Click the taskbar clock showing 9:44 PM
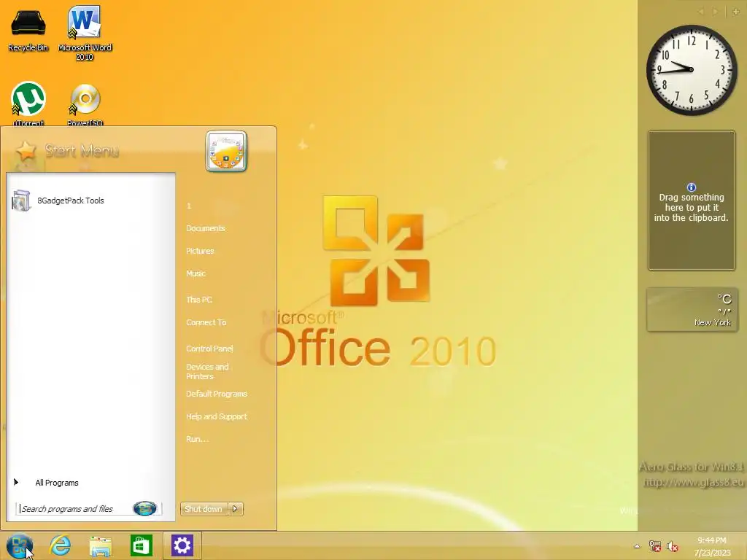 [x=712, y=546]
